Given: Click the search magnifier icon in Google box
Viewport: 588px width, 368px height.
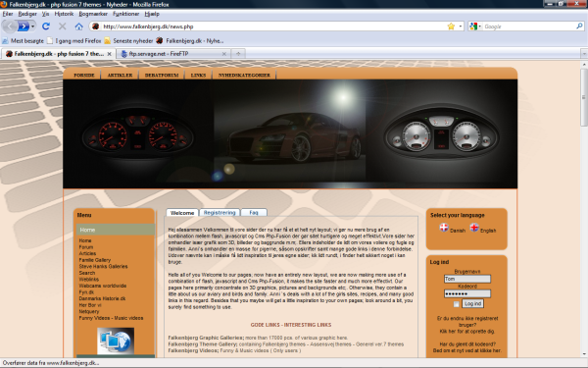Looking at the screenshot, I should (579, 26).
